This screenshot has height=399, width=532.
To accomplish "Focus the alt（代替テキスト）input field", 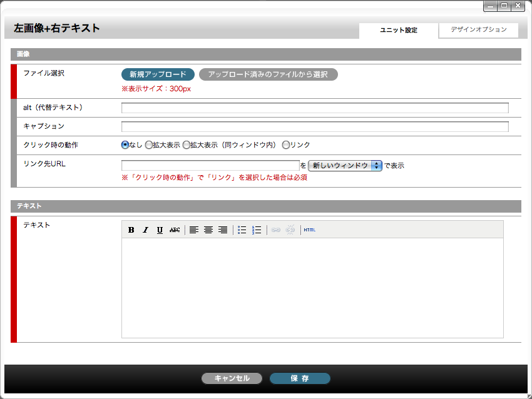I will [x=315, y=108].
